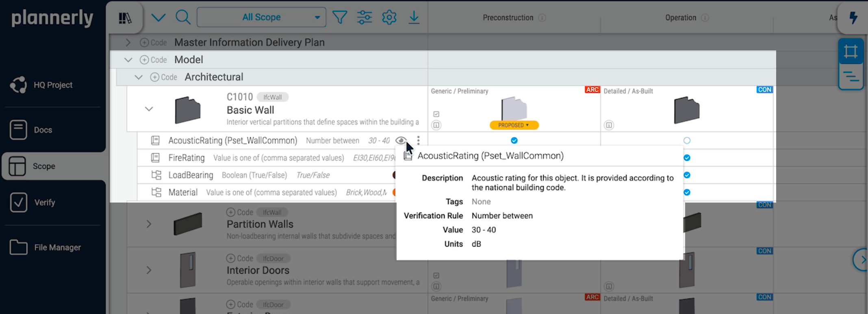Screen dimensions: 868x314
Task: Click the search magnifier icon
Action: (x=183, y=17)
